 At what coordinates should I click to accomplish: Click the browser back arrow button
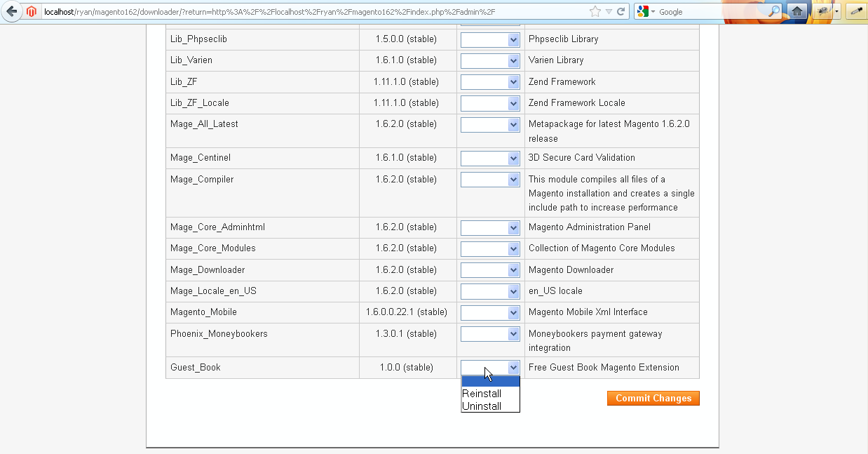point(11,11)
